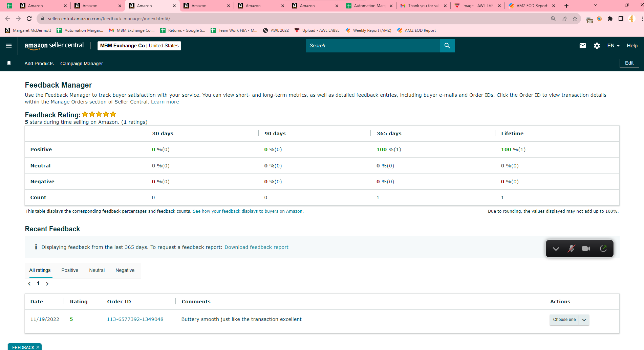This screenshot has height=350, width=644.
Task: Click page number 1 in pagination
Action: (x=38, y=283)
